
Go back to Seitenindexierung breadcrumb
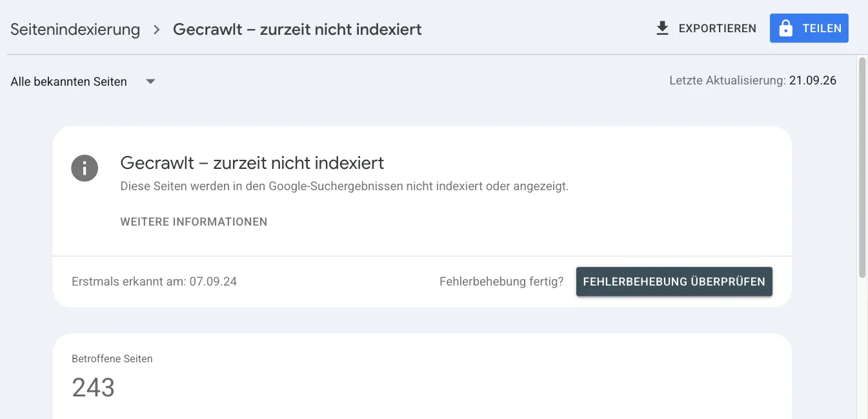tap(76, 30)
